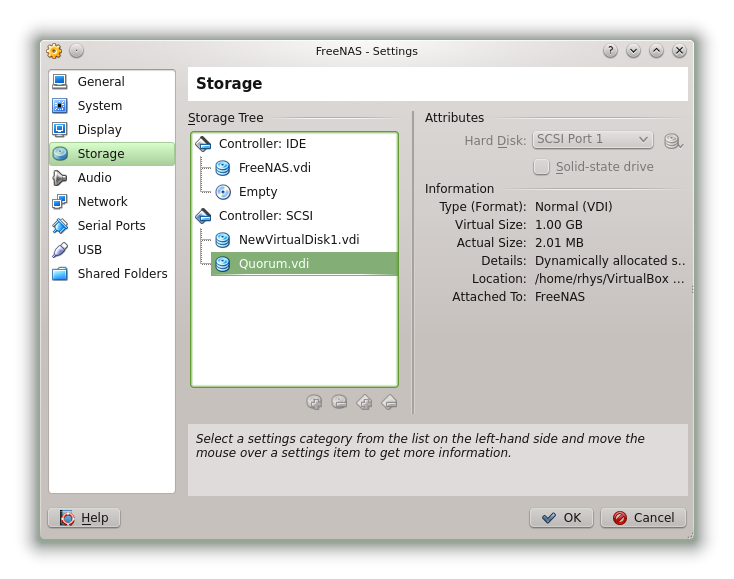Image resolution: width=734 pixels, height=579 pixels.
Task: Click the add controller icon
Action: [364, 402]
